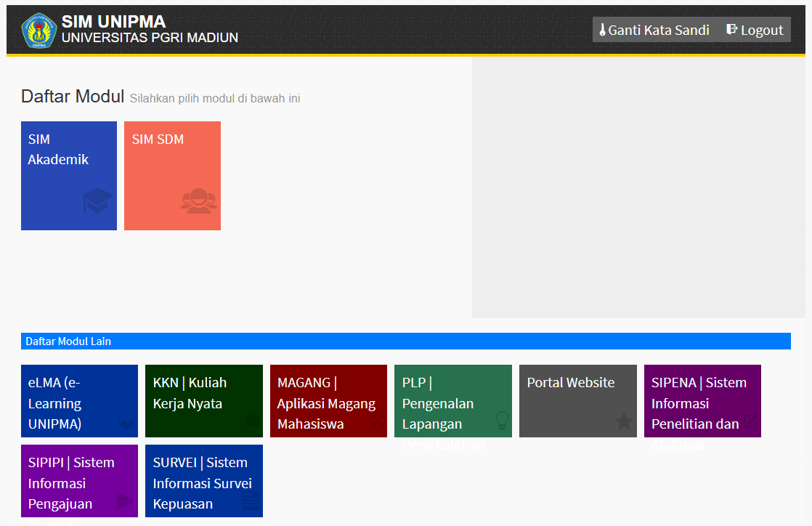Viewport: 812px width, 526px height.
Task: Click the Logout text in header
Action: pos(762,31)
